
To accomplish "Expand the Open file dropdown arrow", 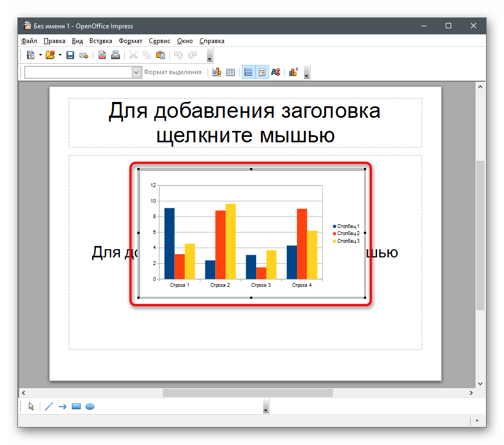I will pos(60,55).
